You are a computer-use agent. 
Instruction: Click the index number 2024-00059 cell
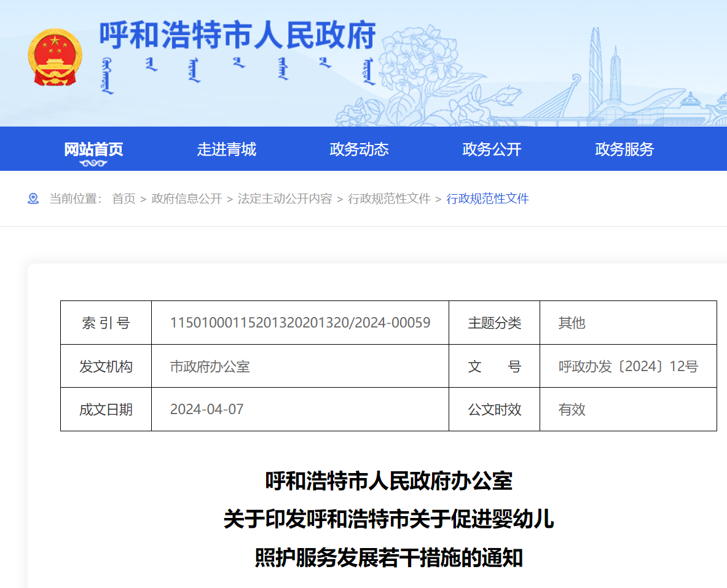coord(300,323)
